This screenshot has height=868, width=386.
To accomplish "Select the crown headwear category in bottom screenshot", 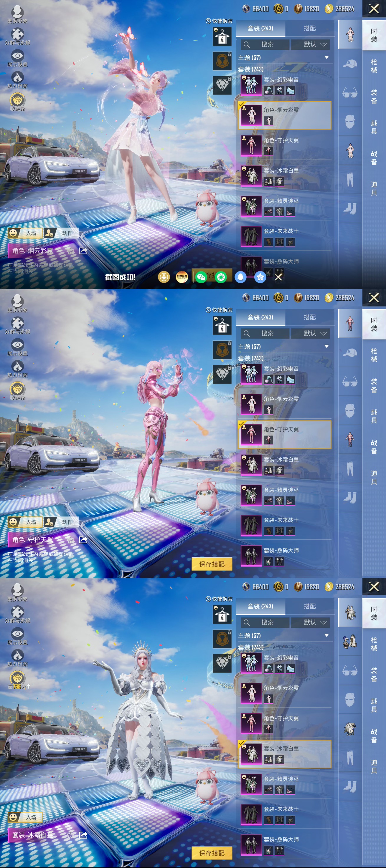I will [x=350, y=642].
